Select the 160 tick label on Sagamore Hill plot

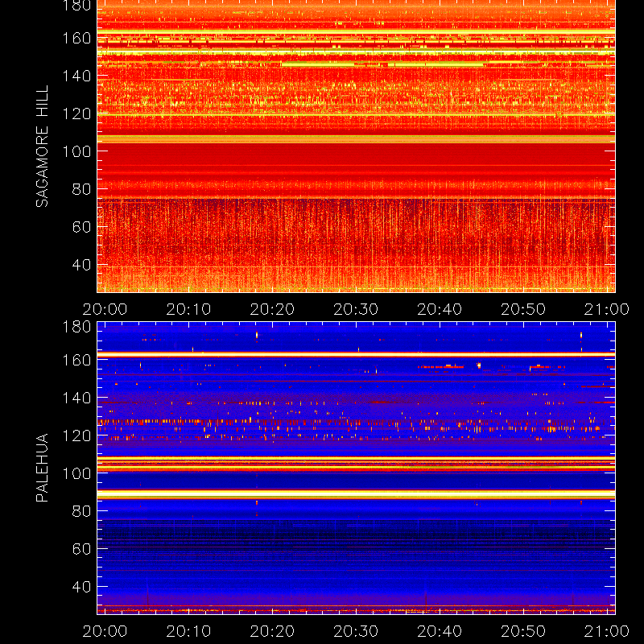coord(76,38)
